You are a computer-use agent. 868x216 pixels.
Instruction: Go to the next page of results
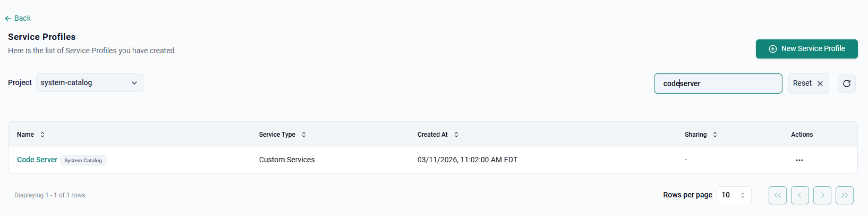coord(822,195)
